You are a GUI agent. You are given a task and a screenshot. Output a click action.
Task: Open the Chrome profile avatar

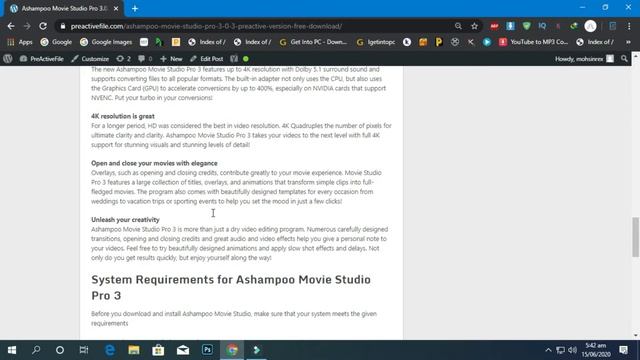tap(590, 26)
